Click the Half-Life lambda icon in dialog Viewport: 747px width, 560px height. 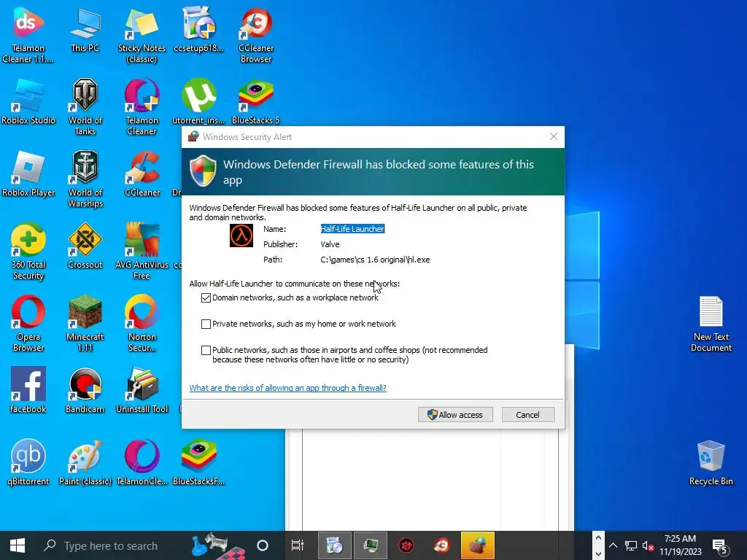241,236
